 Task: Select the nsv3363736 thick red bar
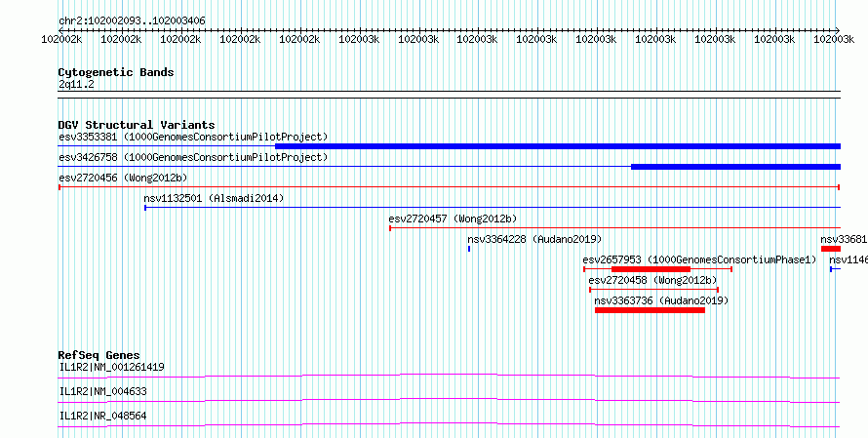pos(650,310)
